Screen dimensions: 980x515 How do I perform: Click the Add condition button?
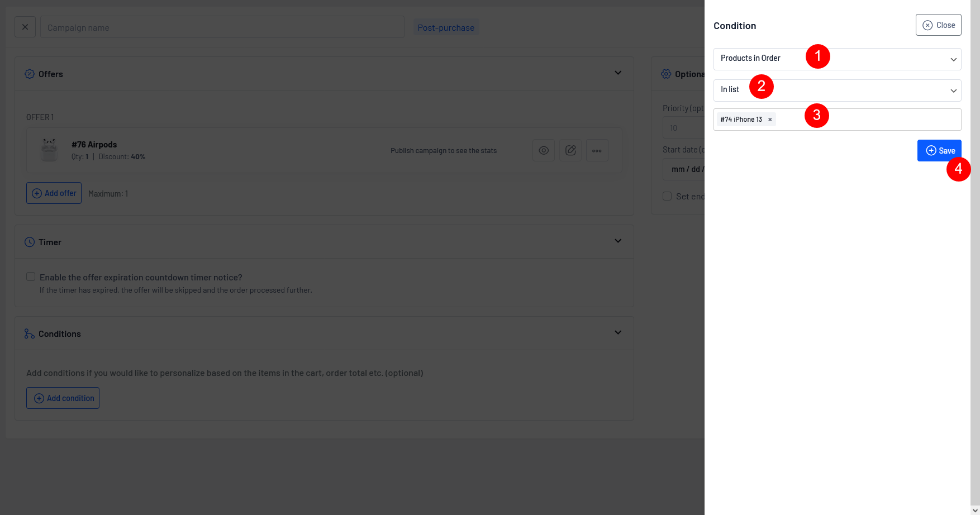coord(63,398)
